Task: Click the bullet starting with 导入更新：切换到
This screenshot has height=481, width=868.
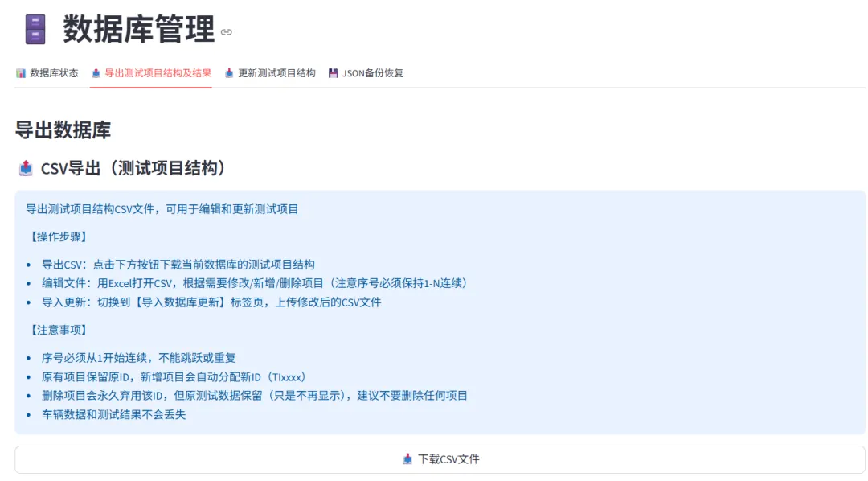Action: tap(211, 302)
